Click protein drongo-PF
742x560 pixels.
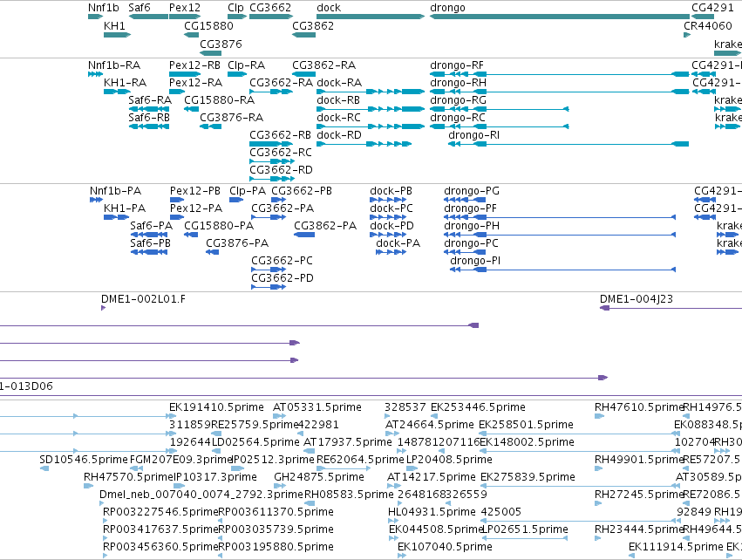point(470,208)
